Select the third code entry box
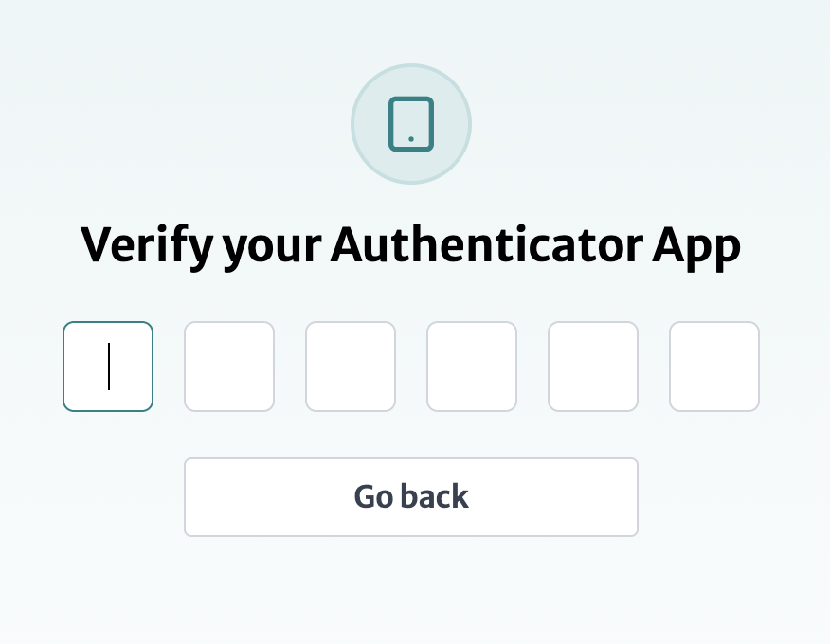The image size is (830, 644). [350, 367]
